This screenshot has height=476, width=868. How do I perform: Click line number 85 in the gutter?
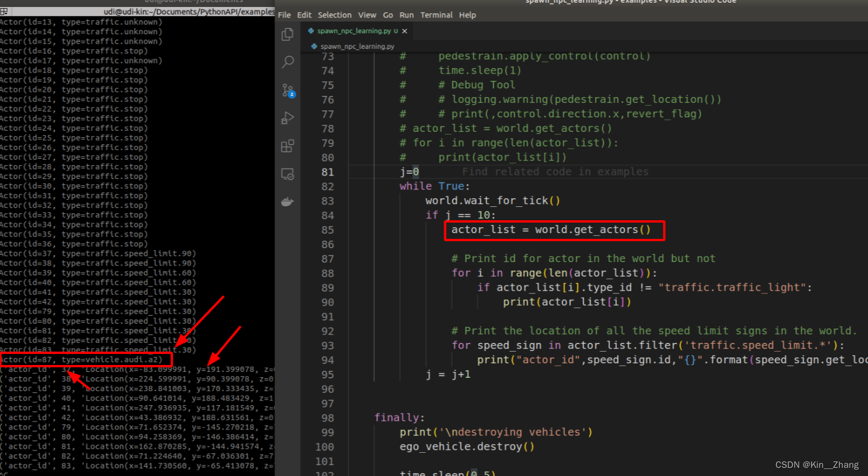click(x=328, y=230)
